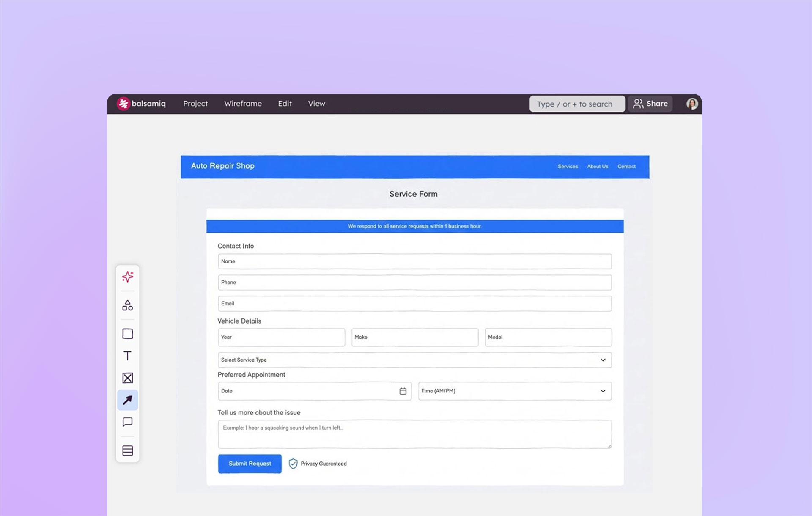
Task: Open the calendar picker in the Date field
Action: [402, 391]
